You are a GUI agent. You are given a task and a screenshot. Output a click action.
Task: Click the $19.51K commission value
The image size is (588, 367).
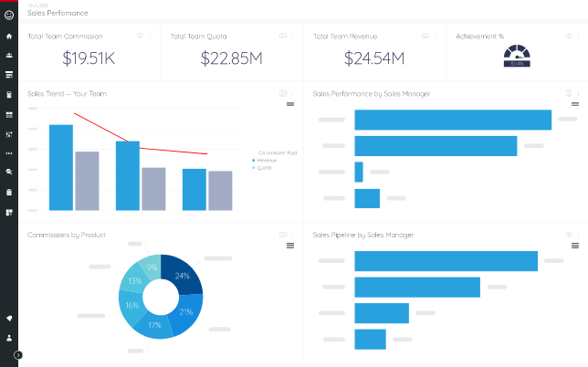point(89,58)
